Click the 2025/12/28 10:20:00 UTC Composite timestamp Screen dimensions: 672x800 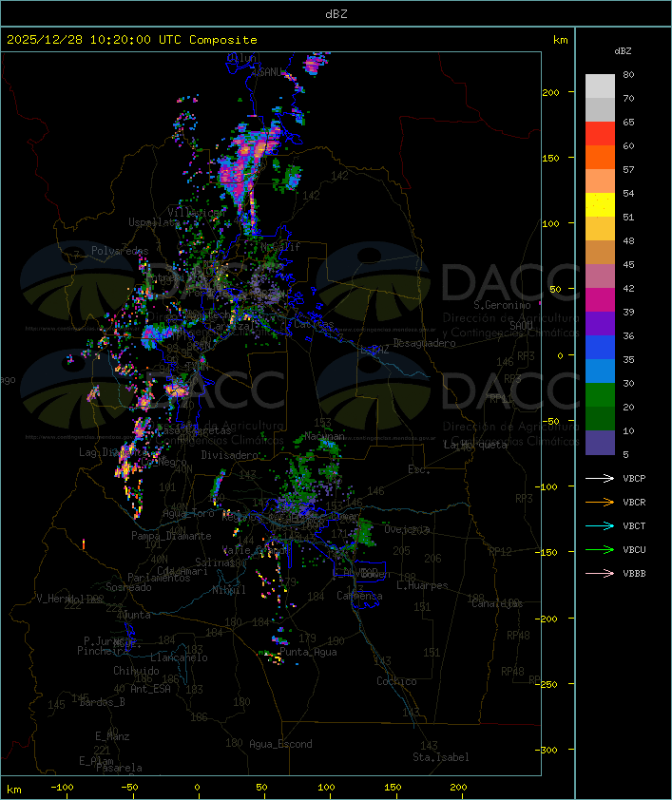[132, 39]
